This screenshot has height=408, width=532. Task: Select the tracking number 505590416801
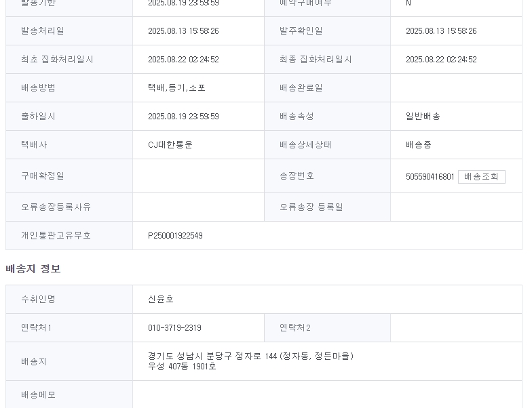pos(430,177)
